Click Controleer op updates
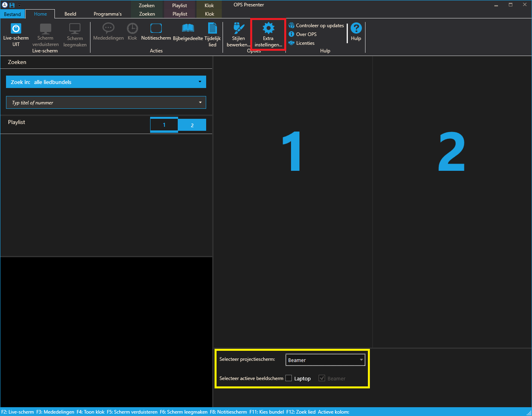This screenshot has width=532, height=416. point(316,26)
